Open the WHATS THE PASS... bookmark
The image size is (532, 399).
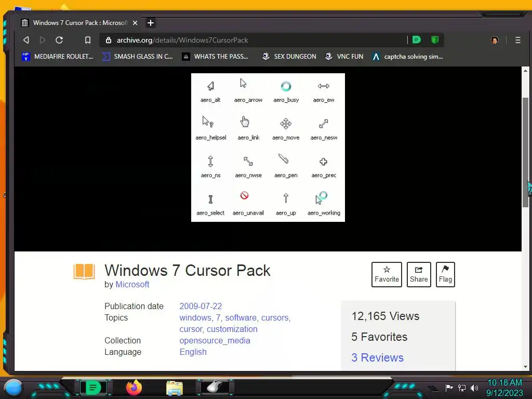point(215,56)
